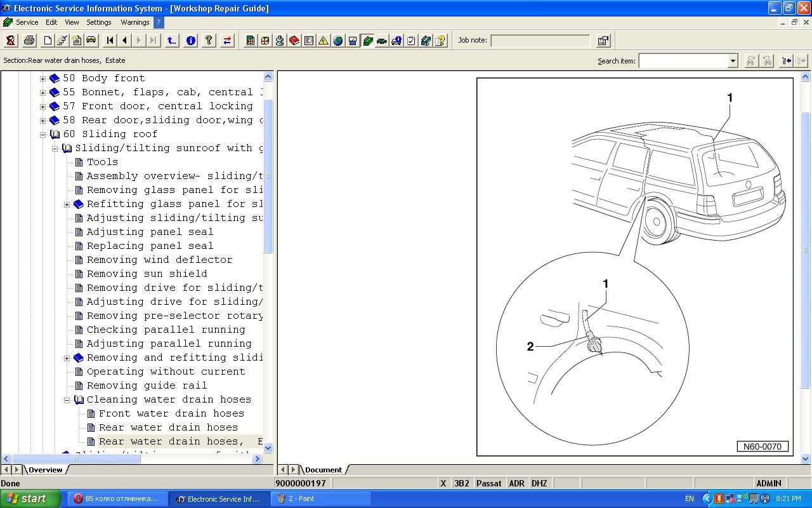Click the Windows Start button
This screenshot has height=508, width=812.
point(30,498)
